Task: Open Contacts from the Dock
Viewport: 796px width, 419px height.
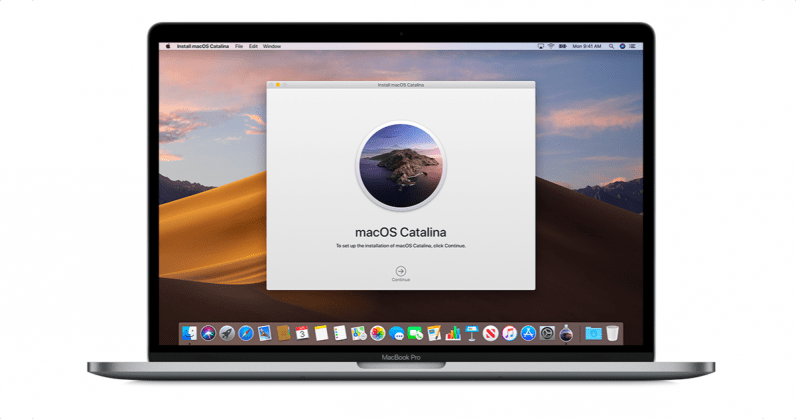Action: [x=283, y=333]
